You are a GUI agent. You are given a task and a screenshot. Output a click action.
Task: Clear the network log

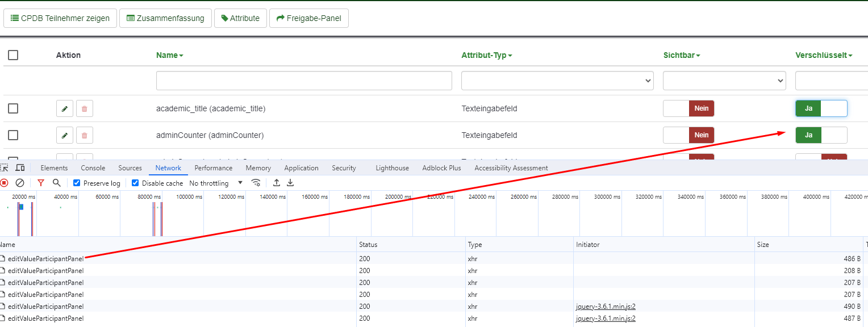click(20, 183)
